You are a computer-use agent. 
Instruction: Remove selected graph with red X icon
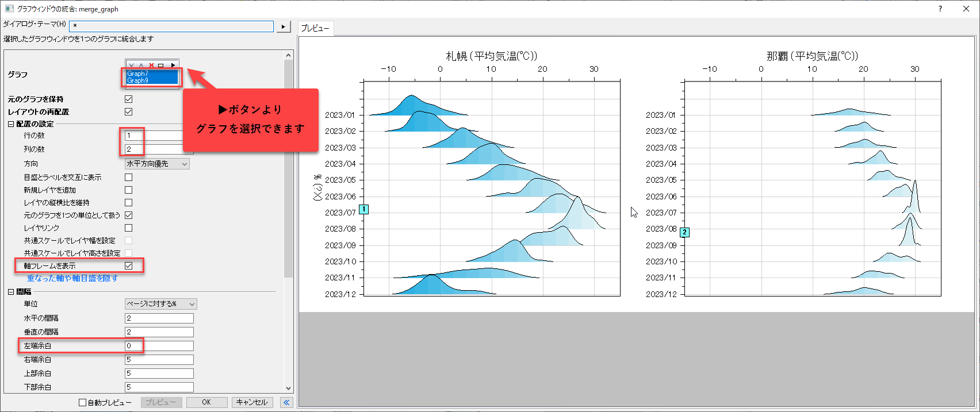(x=151, y=65)
